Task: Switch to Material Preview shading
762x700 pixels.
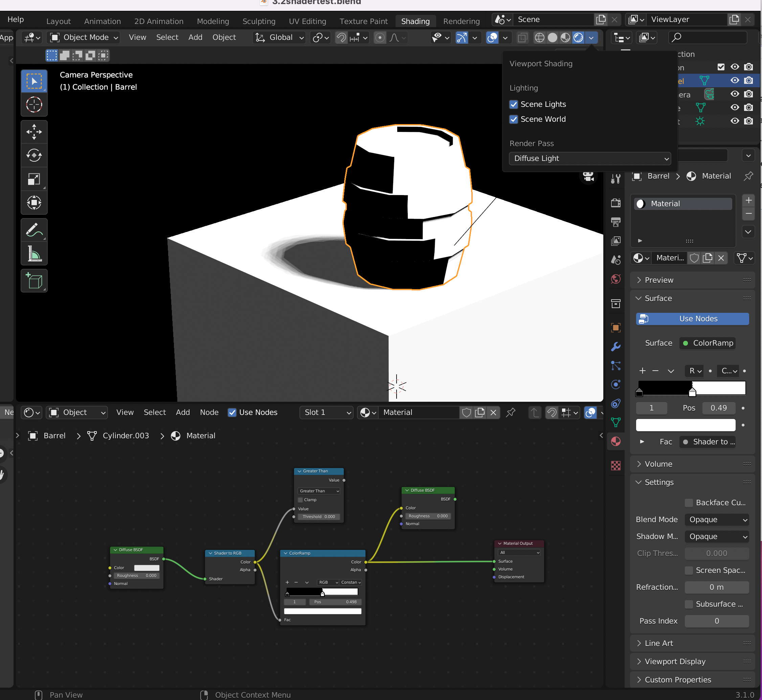Action: (565, 38)
